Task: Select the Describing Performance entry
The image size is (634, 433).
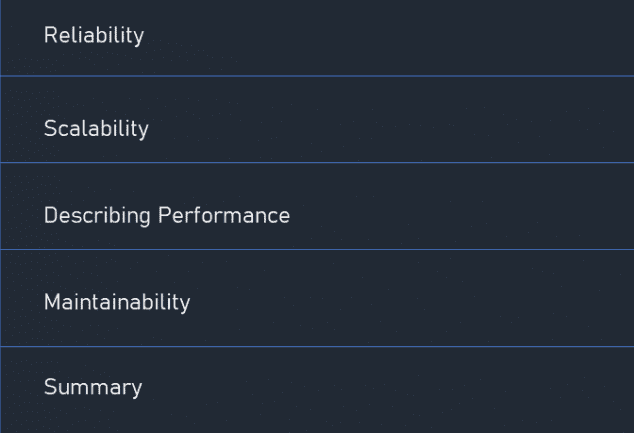Action: point(317,206)
